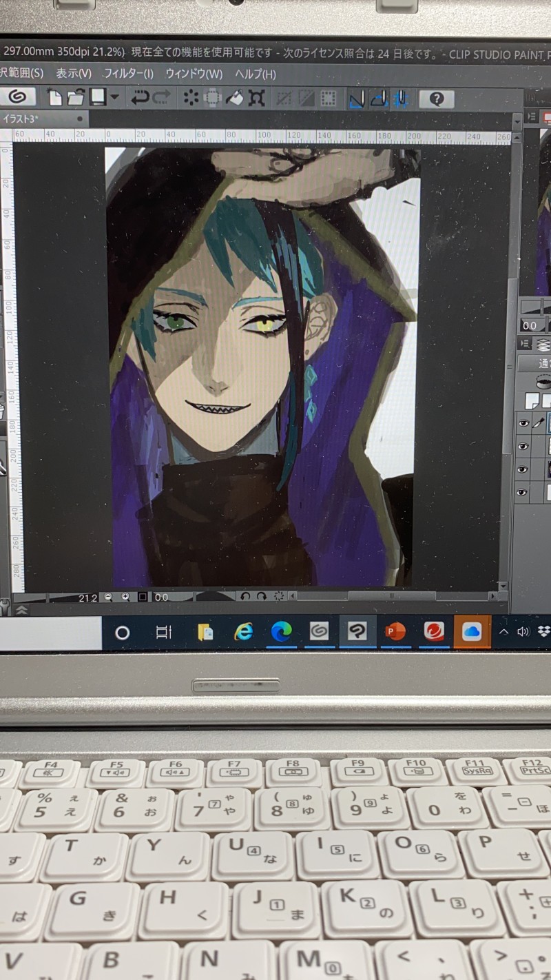
Task: Open the フィルター(I) menu
Action: [128, 73]
